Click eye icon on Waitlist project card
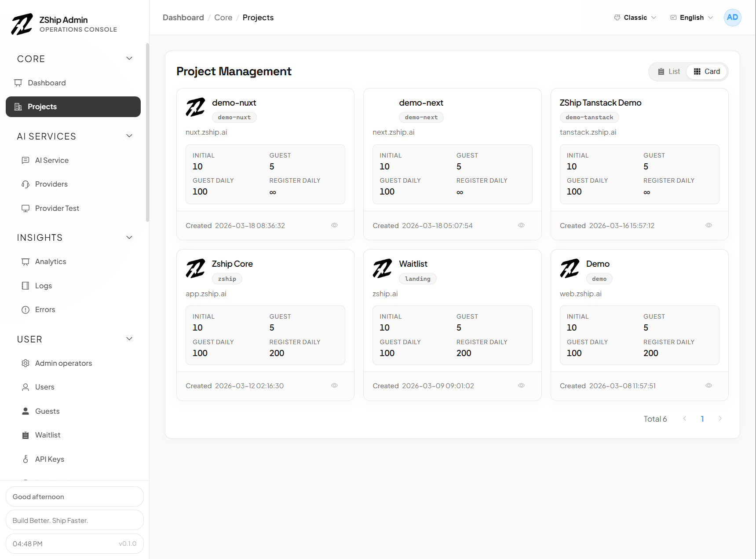Viewport: 756px width, 559px height. click(521, 386)
